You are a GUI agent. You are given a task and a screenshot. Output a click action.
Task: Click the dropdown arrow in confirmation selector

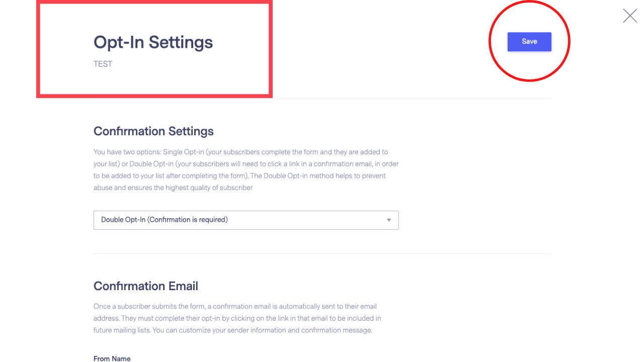point(389,220)
